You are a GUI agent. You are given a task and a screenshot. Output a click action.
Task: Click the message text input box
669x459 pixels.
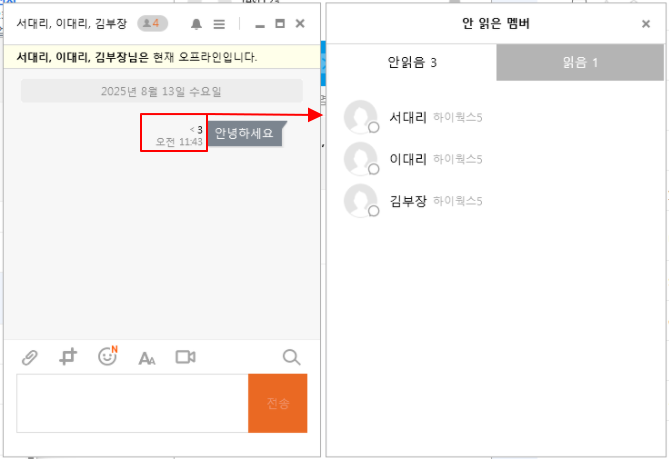click(x=132, y=403)
